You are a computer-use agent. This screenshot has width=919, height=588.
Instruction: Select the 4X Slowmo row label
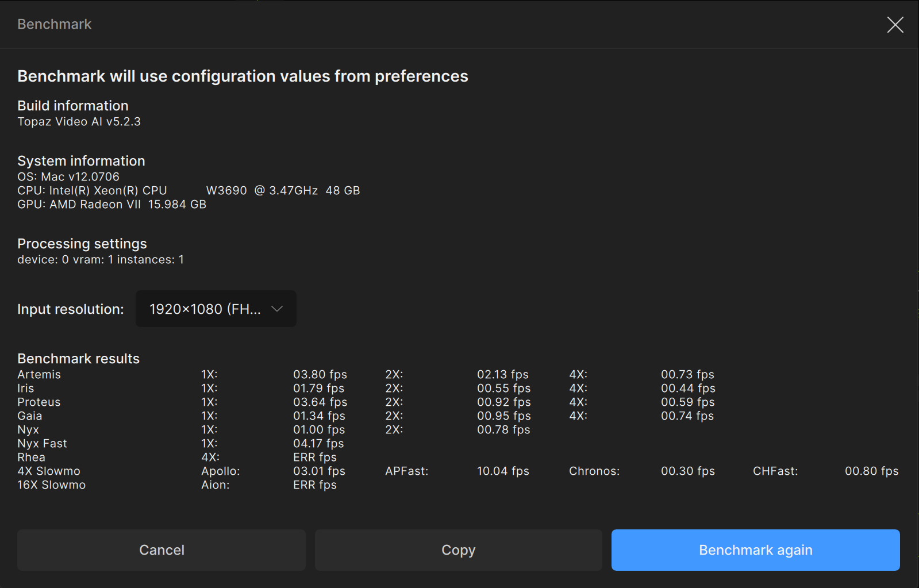tap(49, 471)
